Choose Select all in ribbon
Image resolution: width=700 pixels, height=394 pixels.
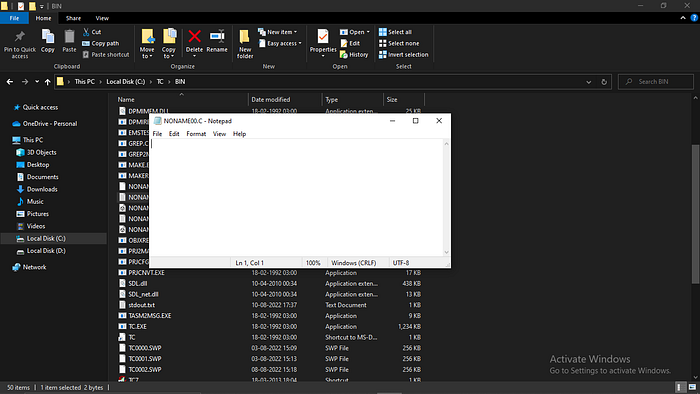point(396,32)
